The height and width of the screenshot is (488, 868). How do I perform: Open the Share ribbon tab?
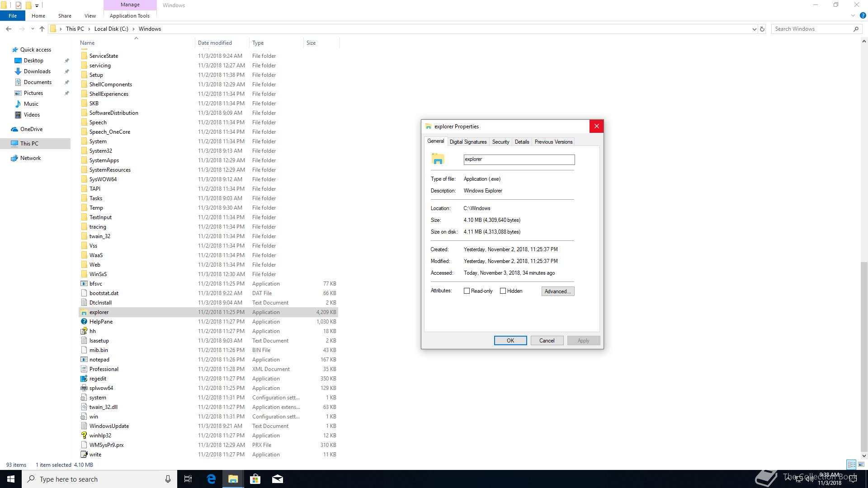[65, 16]
